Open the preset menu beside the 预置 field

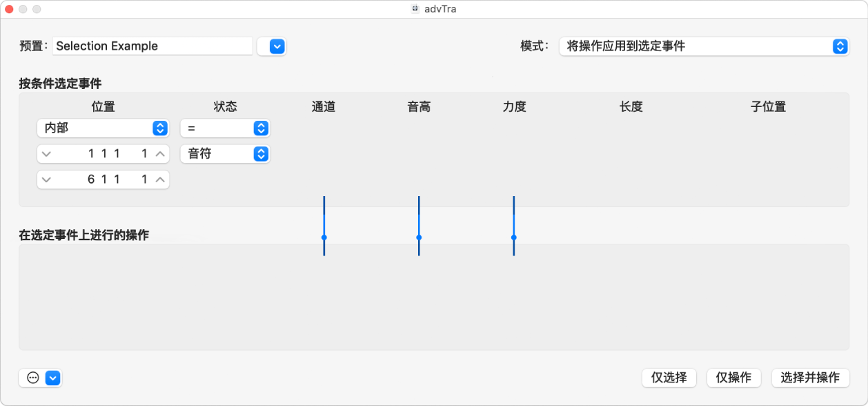click(x=272, y=46)
